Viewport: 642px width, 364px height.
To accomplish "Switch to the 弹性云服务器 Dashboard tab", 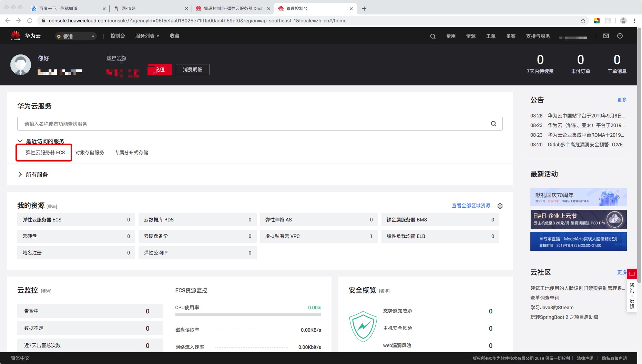I will pyautogui.click(x=233, y=9).
